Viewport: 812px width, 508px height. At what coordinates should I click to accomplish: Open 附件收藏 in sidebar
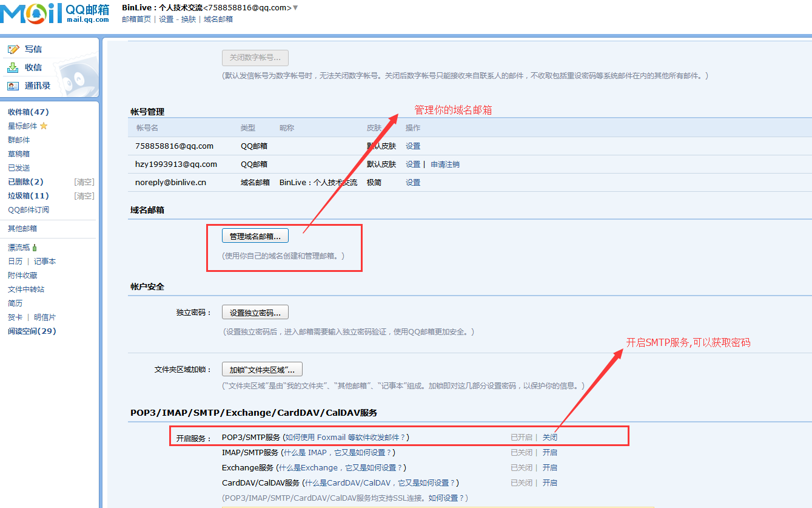(x=22, y=276)
